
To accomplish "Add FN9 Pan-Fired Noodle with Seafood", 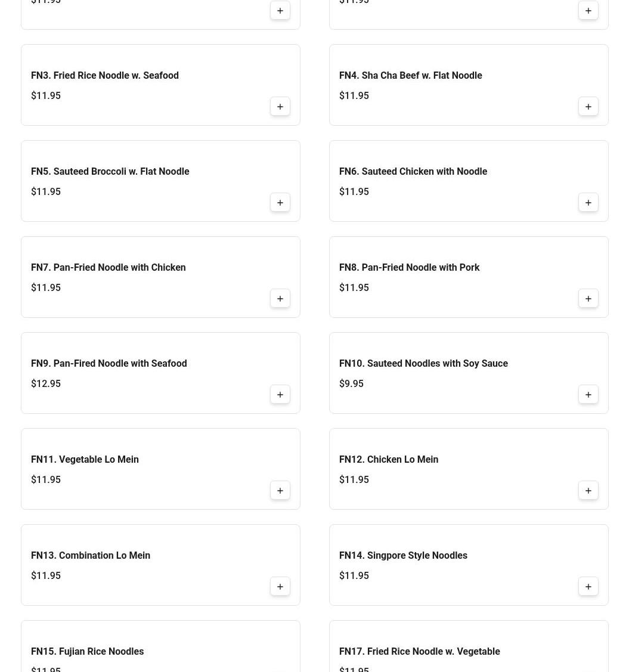I will click(x=280, y=394).
